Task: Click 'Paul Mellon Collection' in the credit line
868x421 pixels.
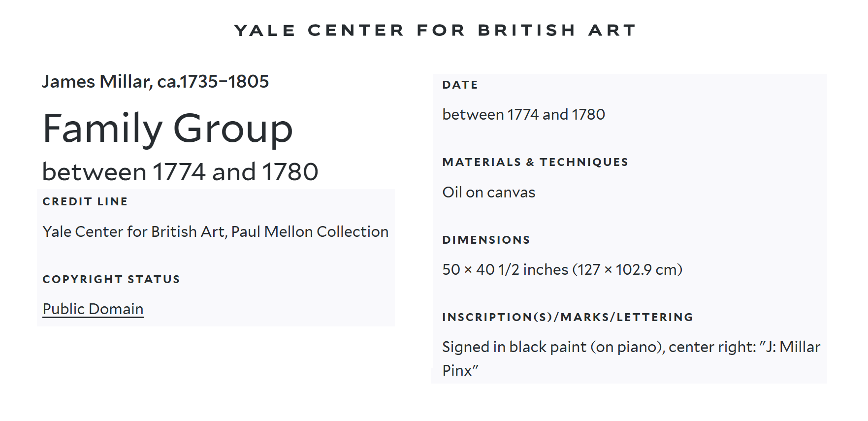Action: click(x=310, y=231)
